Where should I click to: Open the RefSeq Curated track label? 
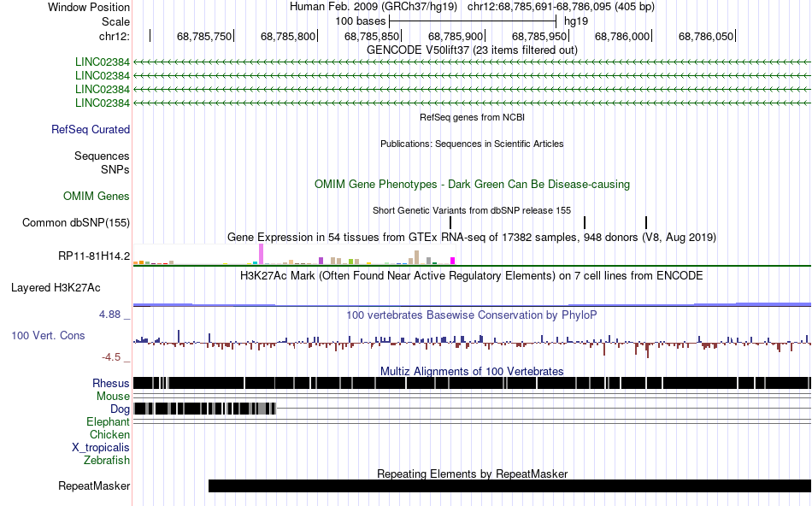pos(91,129)
